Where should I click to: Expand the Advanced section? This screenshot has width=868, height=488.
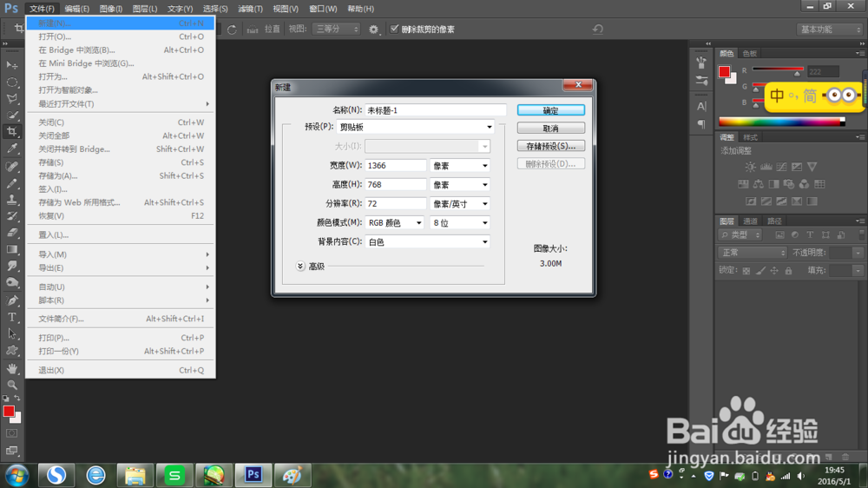tap(300, 266)
